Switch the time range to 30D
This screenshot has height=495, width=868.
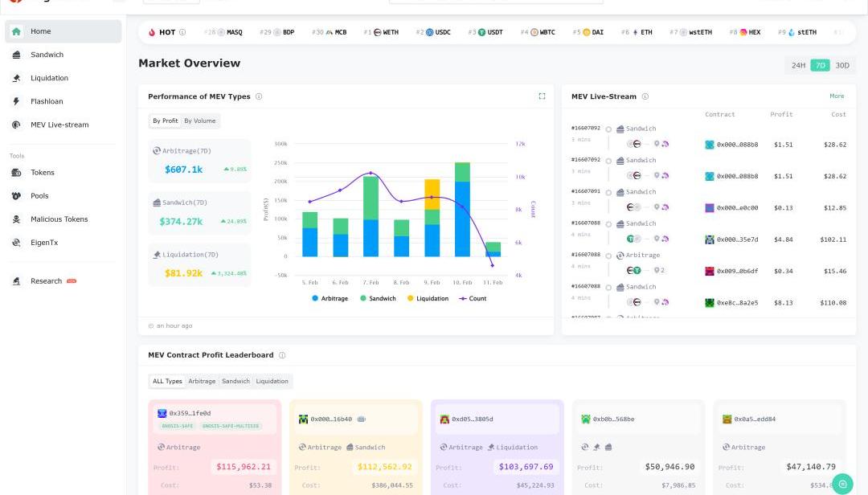[841, 65]
